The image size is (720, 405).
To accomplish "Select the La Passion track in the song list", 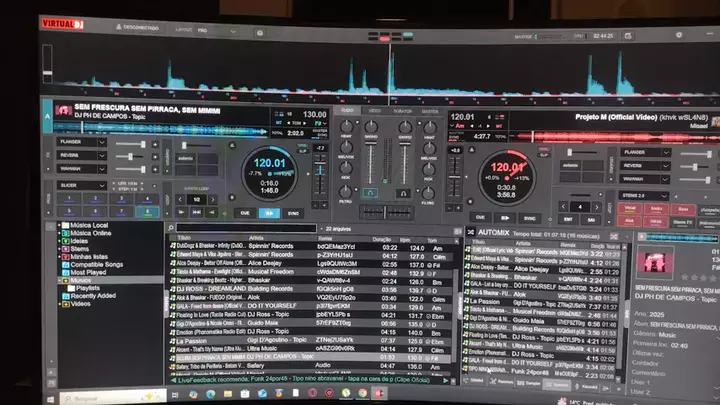I will (195, 339).
